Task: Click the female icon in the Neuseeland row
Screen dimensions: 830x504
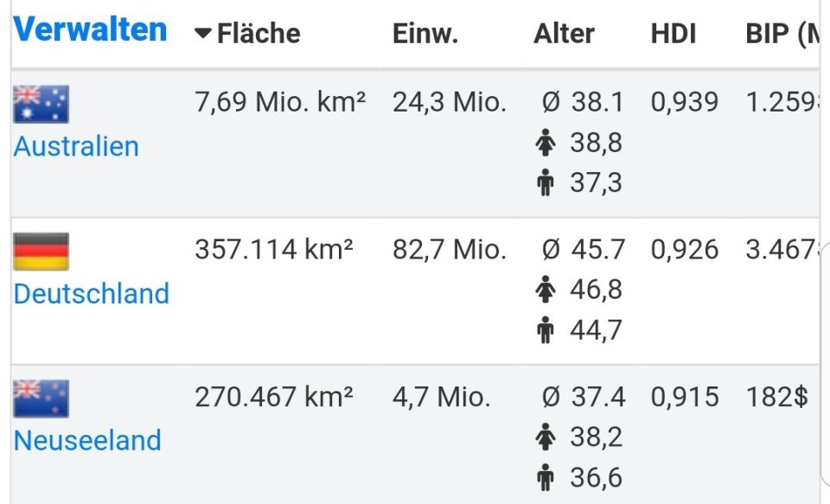Action: point(545,437)
